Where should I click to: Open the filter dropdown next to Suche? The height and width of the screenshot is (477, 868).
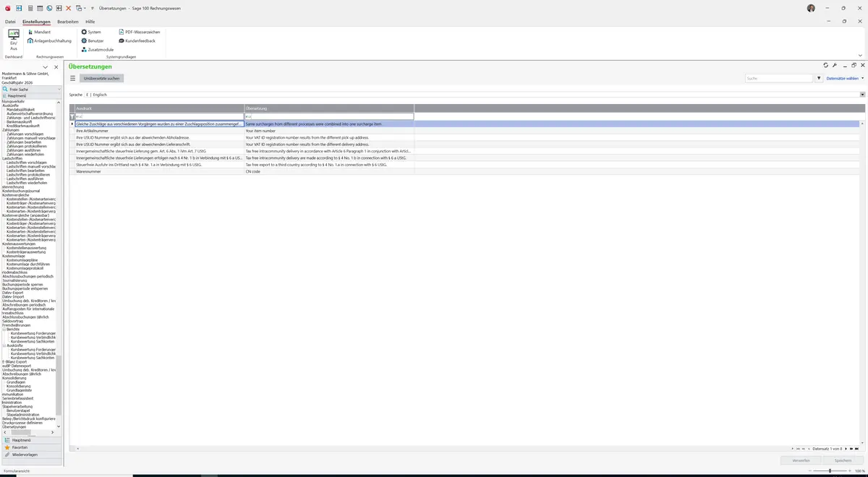pos(819,78)
